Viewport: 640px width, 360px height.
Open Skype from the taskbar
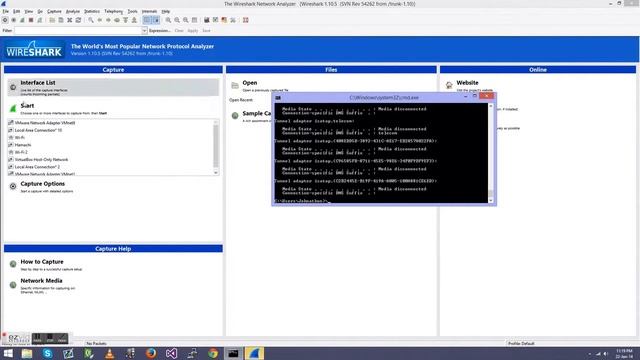coord(47,353)
